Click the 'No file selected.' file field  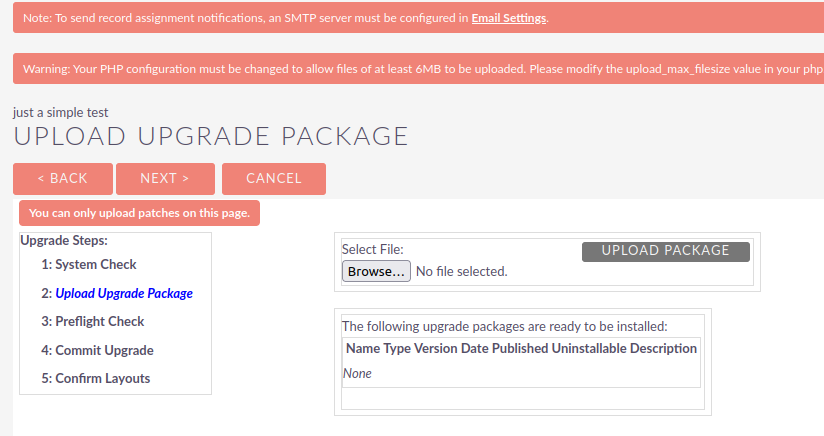461,271
